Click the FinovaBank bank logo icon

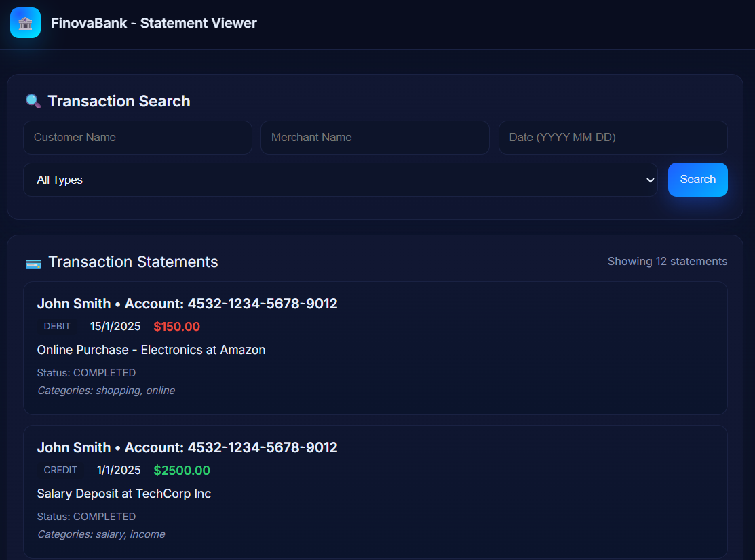(x=25, y=23)
